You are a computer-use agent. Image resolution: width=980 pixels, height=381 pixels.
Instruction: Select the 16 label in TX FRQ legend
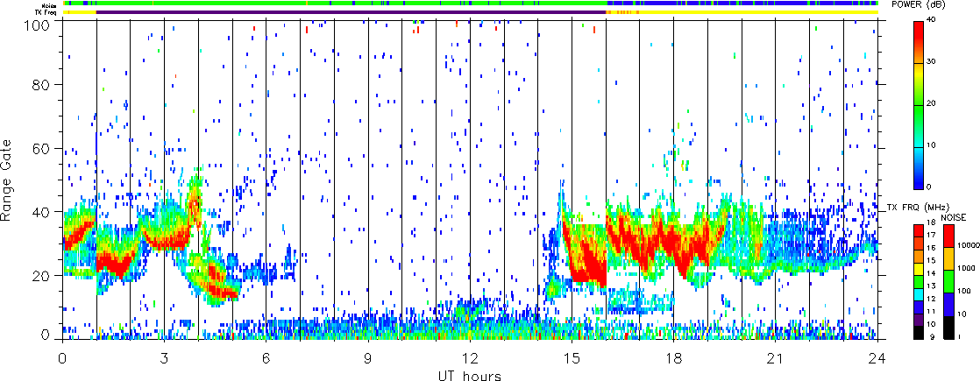click(931, 248)
